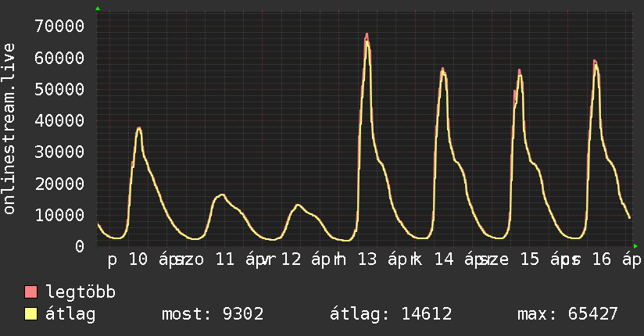This screenshot has width=644, height=336.
Task: Click the day 10 curve peak
Action: coord(139,129)
